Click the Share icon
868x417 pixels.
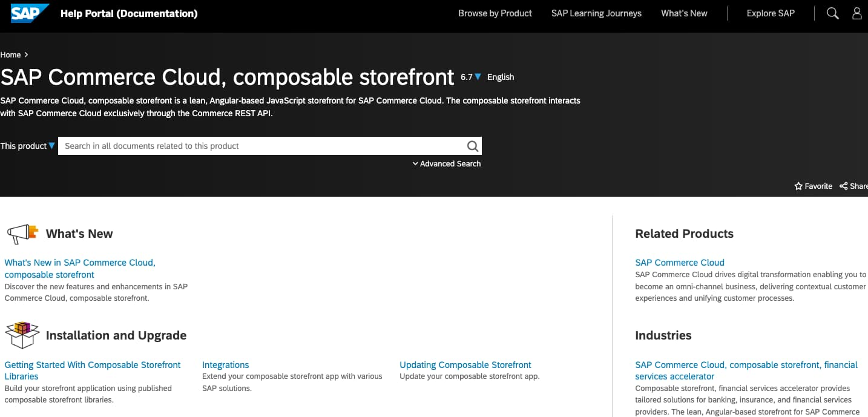pyautogui.click(x=844, y=186)
